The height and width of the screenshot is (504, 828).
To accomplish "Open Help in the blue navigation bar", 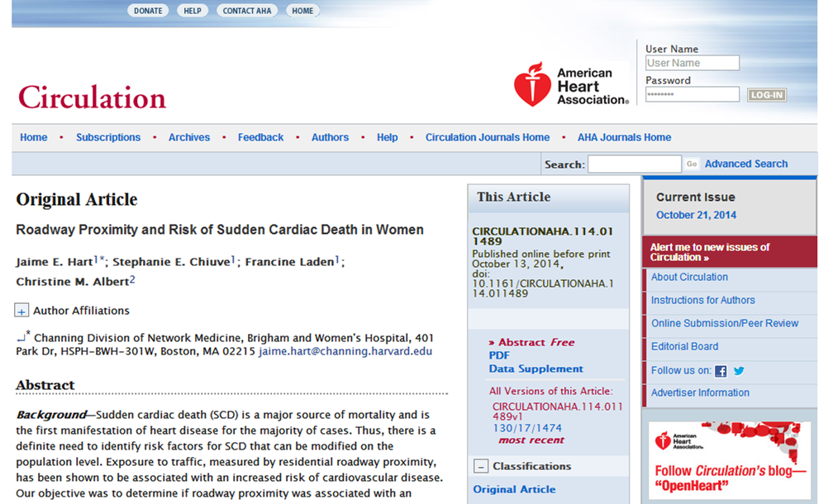I will (x=387, y=137).
